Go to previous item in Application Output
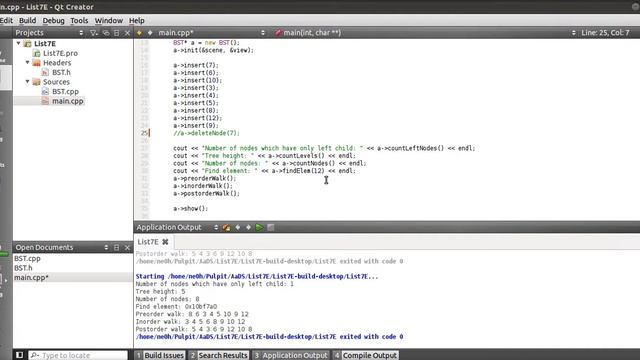This screenshot has width=640, height=360. coord(238,227)
